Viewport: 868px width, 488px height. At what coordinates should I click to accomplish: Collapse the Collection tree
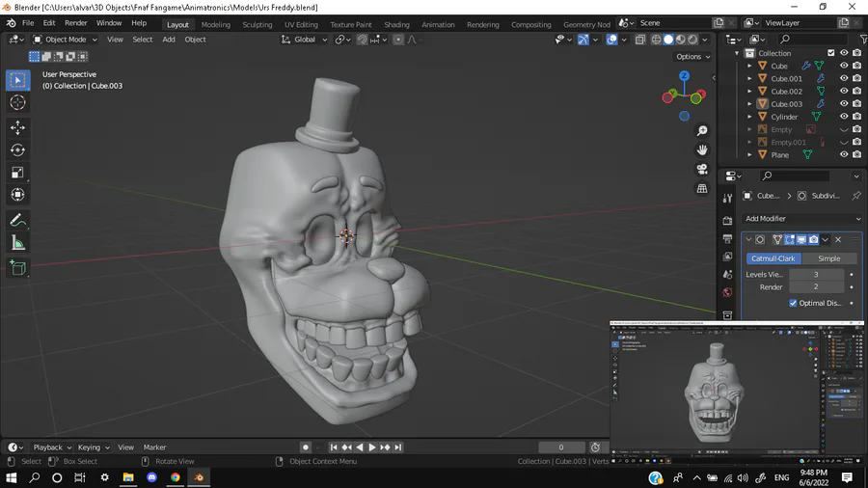pyautogui.click(x=737, y=53)
